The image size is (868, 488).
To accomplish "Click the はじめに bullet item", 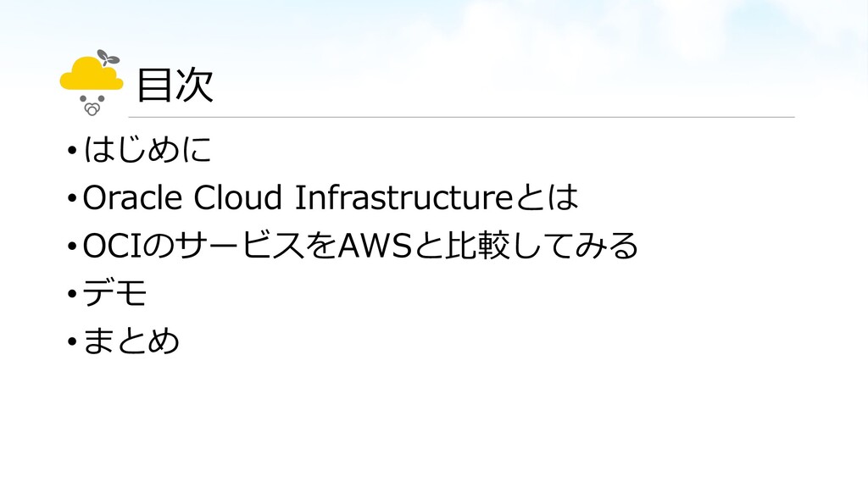I will point(147,149).
